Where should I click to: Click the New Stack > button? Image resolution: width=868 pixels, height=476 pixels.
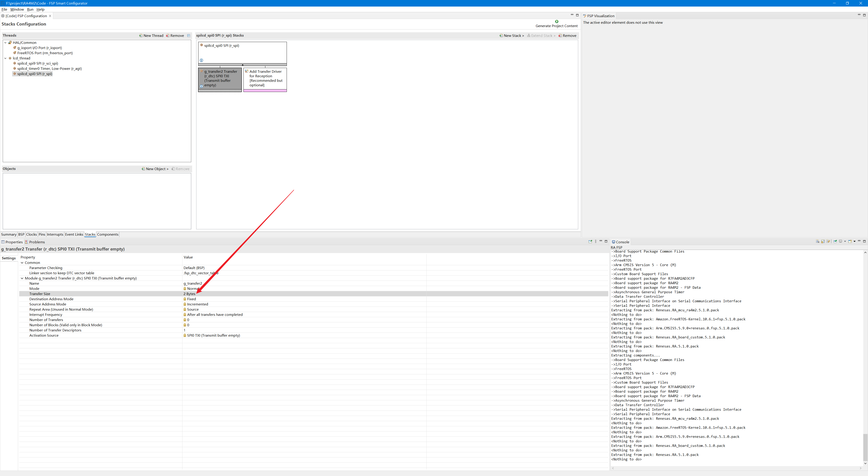(x=512, y=35)
